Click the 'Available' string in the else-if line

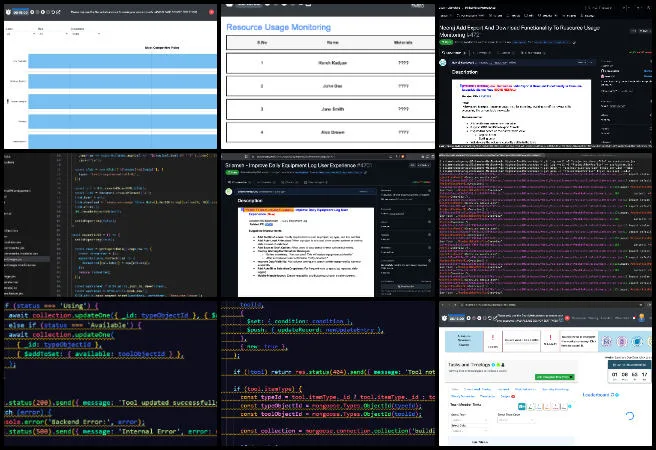click(108, 325)
